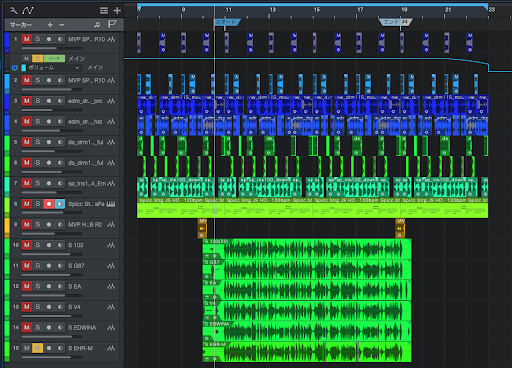Viewport: 512px width, 368px height.
Task: Adjust volume slider on track 15 S EHR-M
Action: (52, 357)
